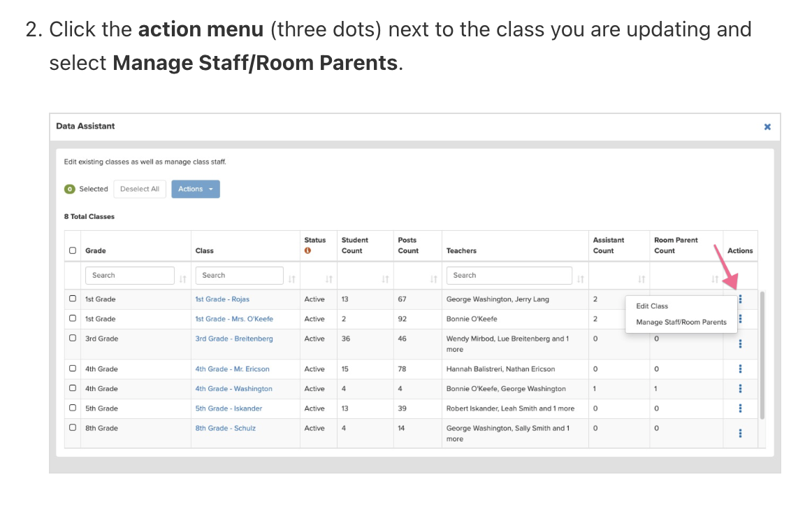The width and height of the screenshot is (812, 519).
Task: Select the 8th Grade - Schulz row checkbox
Action: (x=73, y=428)
